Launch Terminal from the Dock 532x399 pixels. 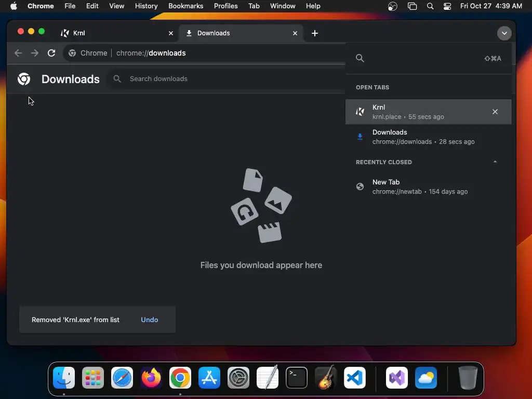(297, 378)
